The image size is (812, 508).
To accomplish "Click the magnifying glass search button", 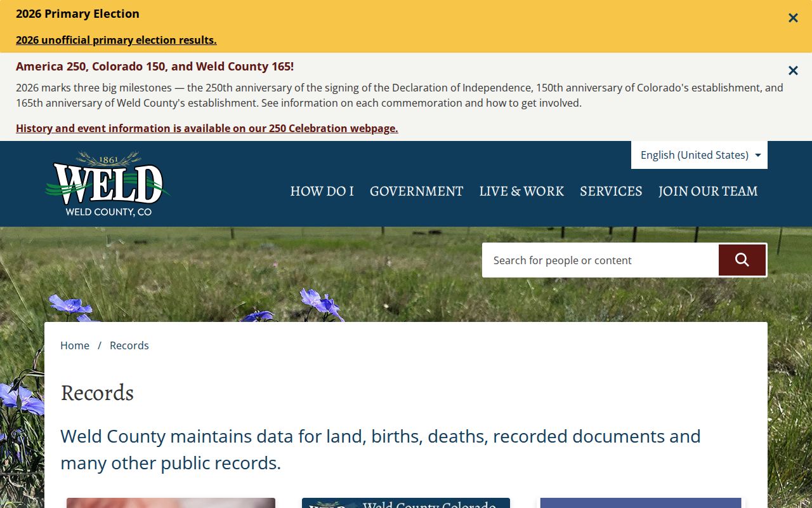I will click(x=742, y=260).
